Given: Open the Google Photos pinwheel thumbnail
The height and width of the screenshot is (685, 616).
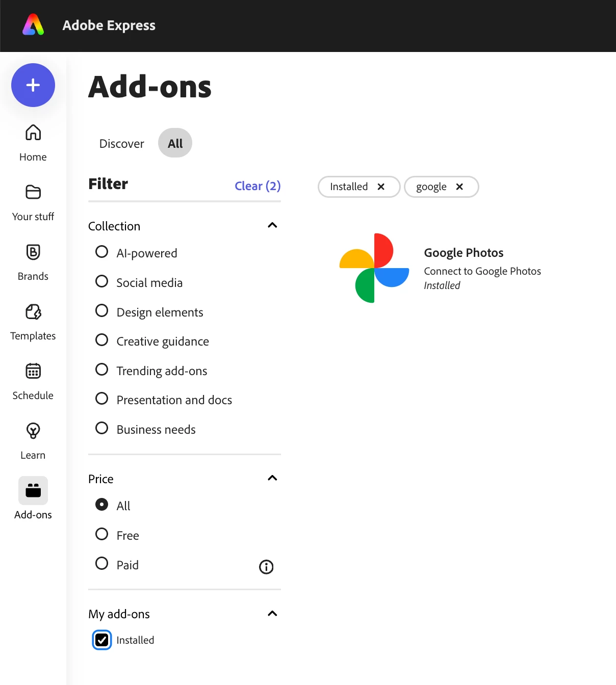Looking at the screenshot, I should (x=374, y=268).
